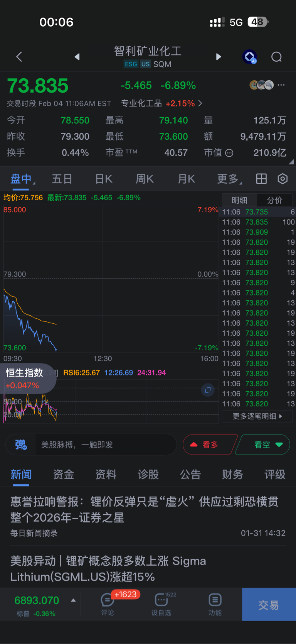This screenshot has width=296, height=644.
Task: Tap the stock title 智利矿业化工
Action: pos(148,51)
